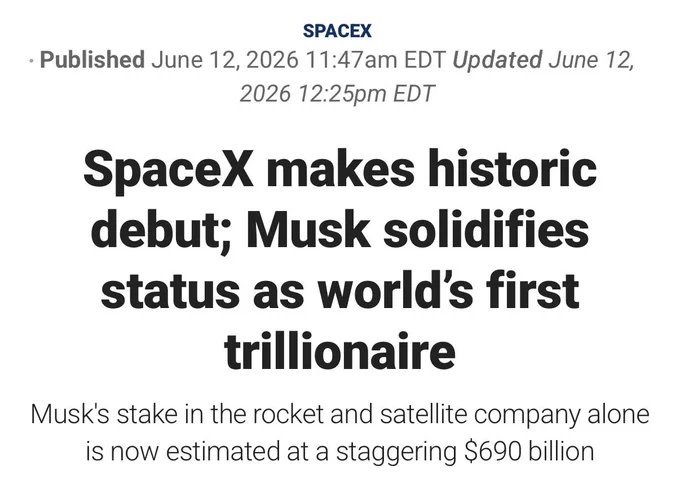
Task: Click the "$690 billion" figure
Action: [529, 451]
